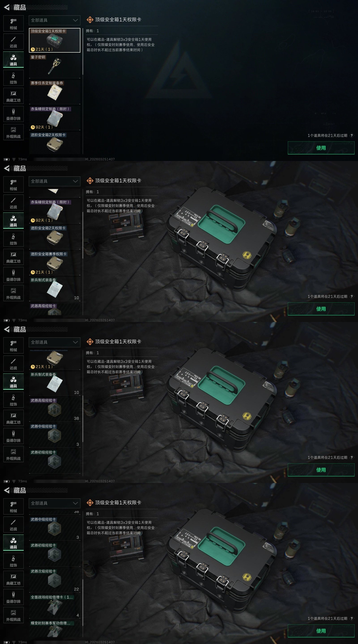Open the 枪械 firearms tab in the first screen

coord(13,23)
